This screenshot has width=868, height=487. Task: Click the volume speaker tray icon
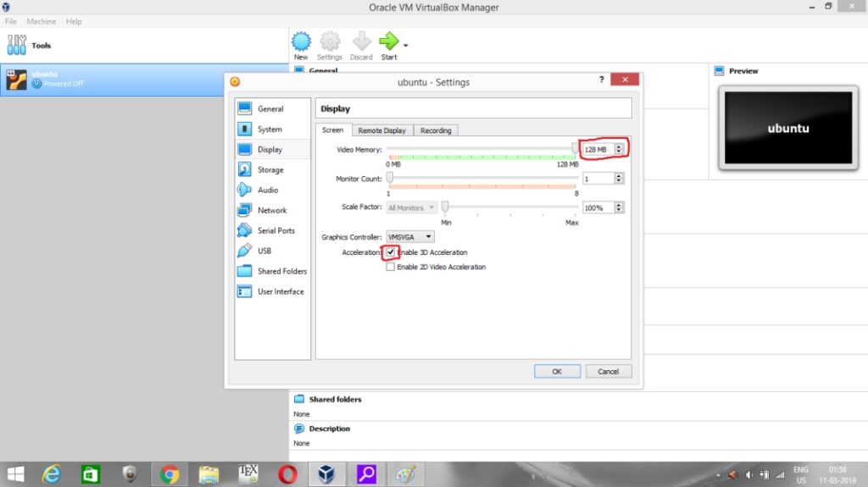click(x=749, y=475)
